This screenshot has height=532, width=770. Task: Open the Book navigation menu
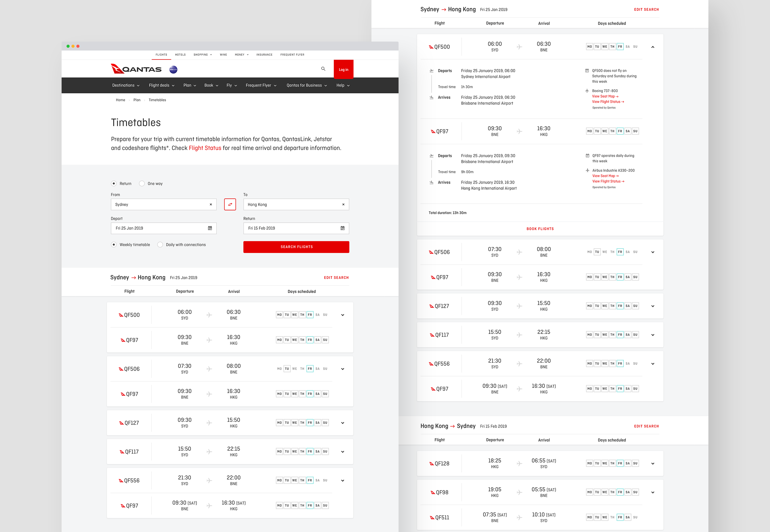tap(211, 85)
